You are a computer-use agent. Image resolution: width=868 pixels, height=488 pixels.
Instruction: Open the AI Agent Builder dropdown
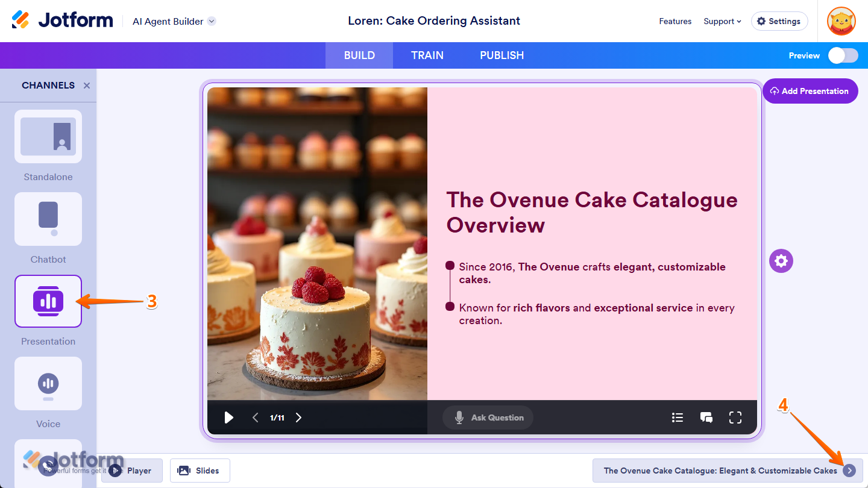(x=174, y=21)
